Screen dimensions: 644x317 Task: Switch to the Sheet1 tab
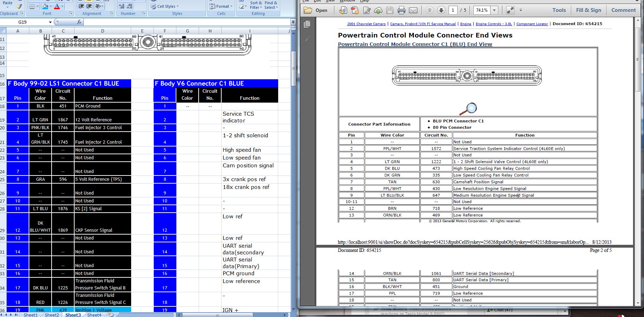coord(30,315)
